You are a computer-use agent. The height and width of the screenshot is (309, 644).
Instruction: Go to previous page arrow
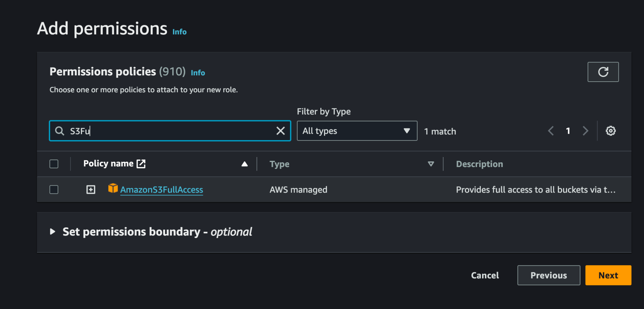(x=551, y=131)
